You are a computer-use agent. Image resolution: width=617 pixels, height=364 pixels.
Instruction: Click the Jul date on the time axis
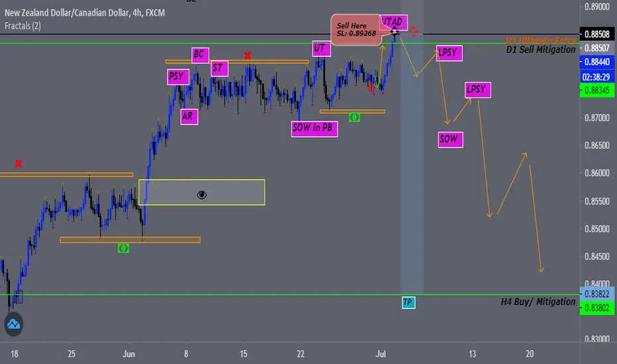pyautogui.click(x=381, y=354)
